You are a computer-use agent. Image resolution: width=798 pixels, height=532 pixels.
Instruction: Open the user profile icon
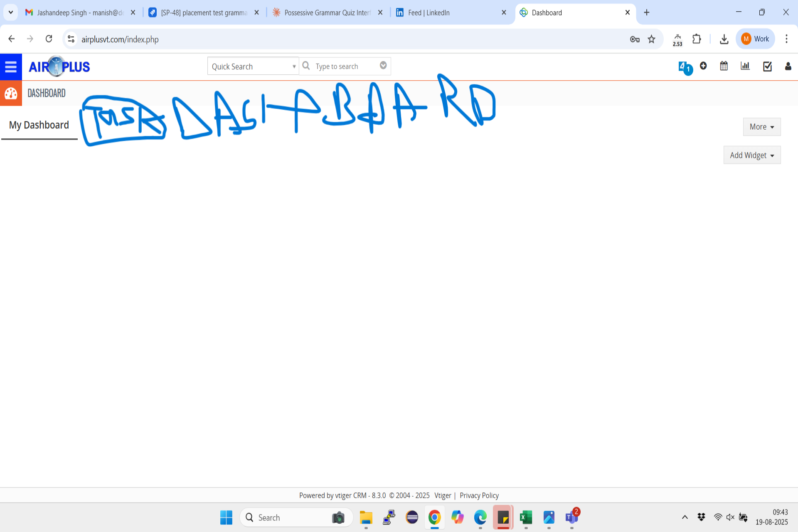(788, 66)
